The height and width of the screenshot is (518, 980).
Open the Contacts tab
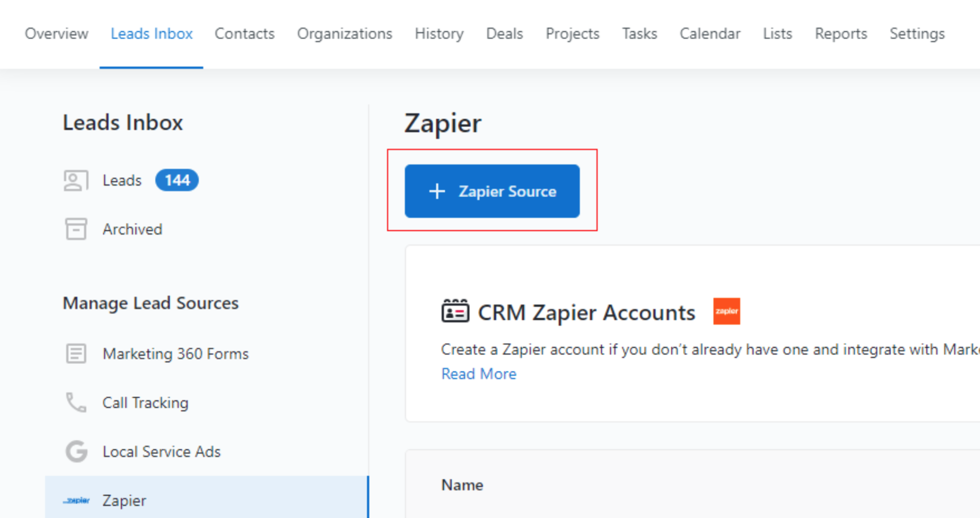click(244, 34)
